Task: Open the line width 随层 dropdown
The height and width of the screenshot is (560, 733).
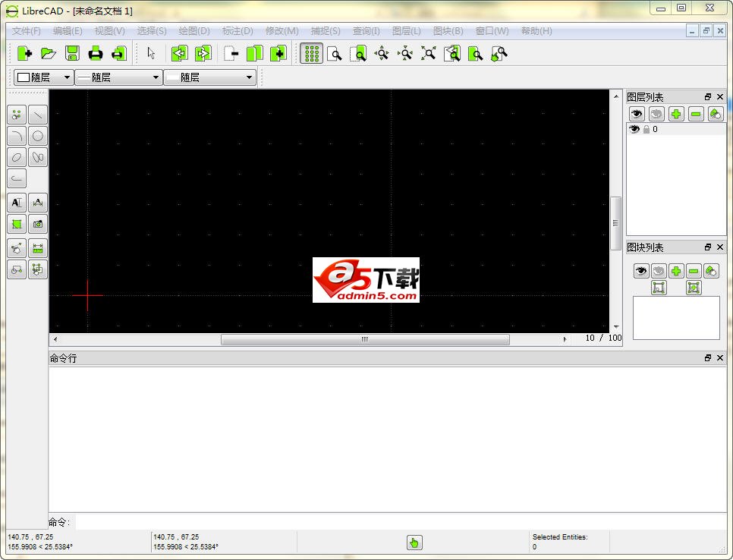Action: (118, 77)
